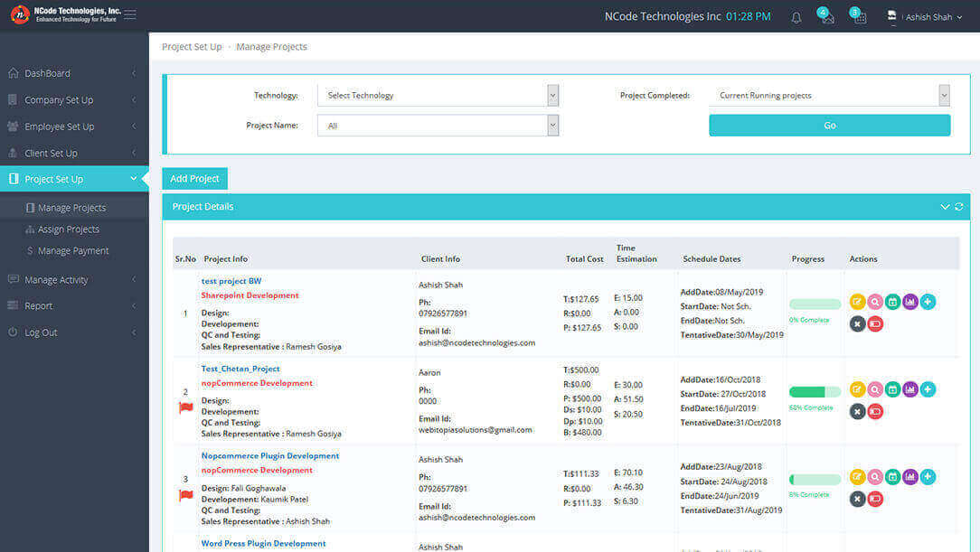Click the red flag on project row 2
Screen dimensions: 980x552
coord(185,407)
